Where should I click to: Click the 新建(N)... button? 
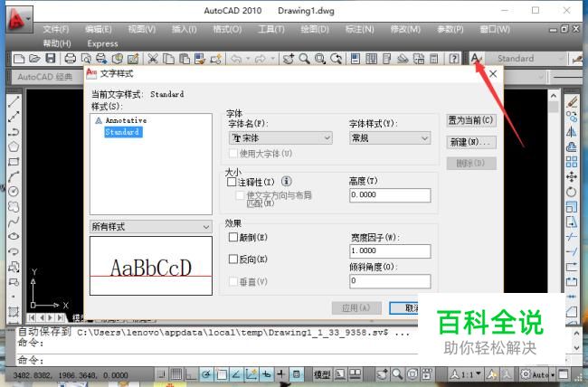pyautogui.click(x=471, y=142)
